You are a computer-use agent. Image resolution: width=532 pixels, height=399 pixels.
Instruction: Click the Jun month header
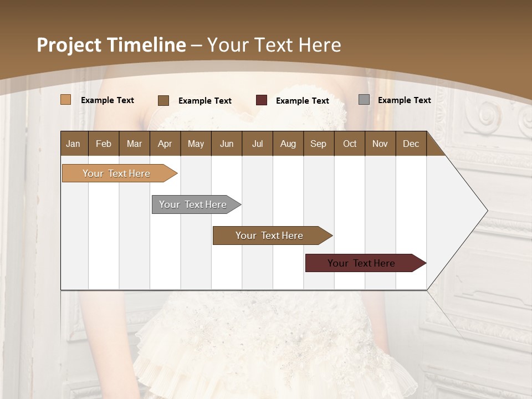click(x=227, y=144)
